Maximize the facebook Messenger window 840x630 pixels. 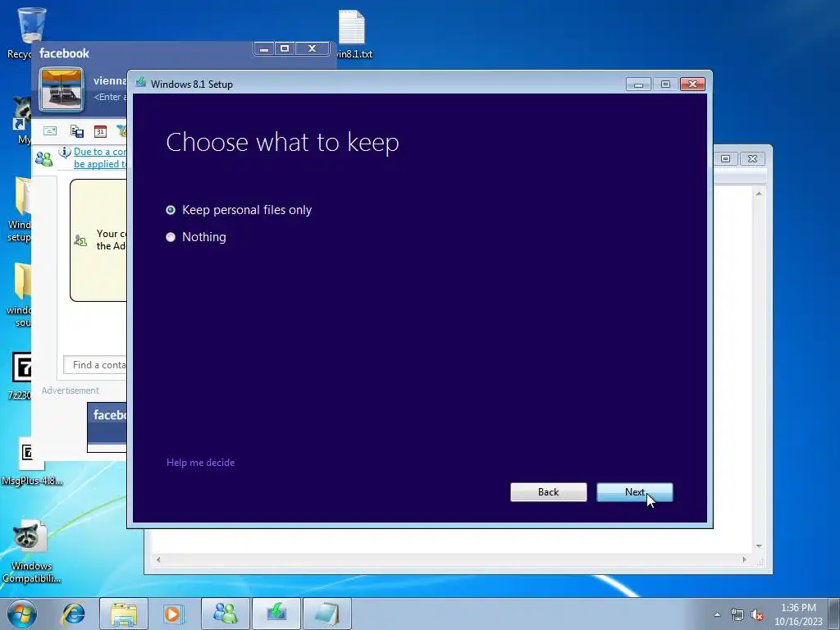point(285,48)
